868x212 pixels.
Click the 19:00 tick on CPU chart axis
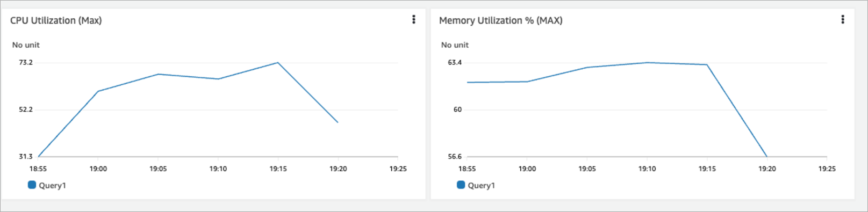tap(98, 169)
